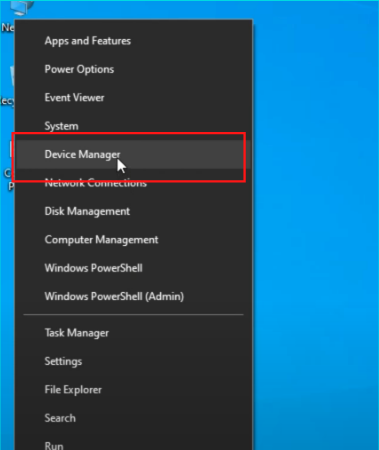Open Event Viewer
The width and height of the screenshot is (379, 450).
[x=133, y=98]
